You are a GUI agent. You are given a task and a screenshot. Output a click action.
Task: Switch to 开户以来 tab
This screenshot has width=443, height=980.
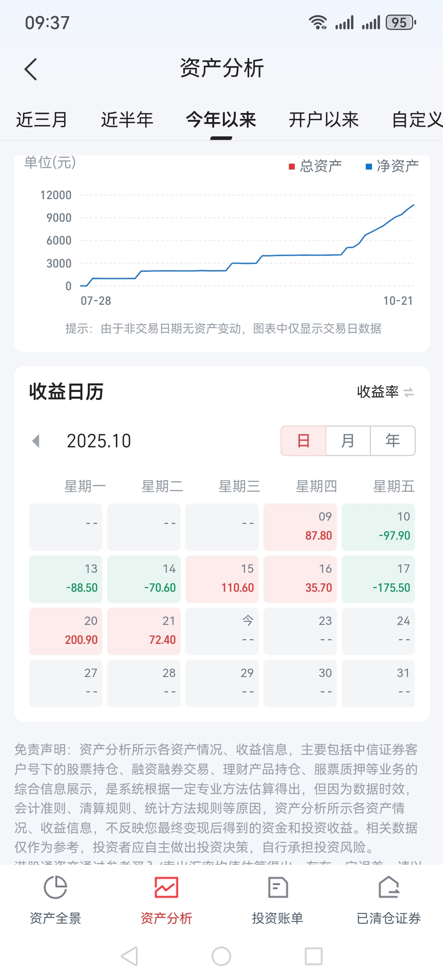[324, 120]
